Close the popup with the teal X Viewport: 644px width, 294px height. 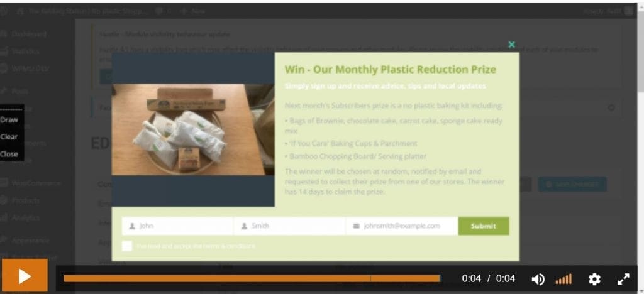pyautogui.click(x=511, y=45)
